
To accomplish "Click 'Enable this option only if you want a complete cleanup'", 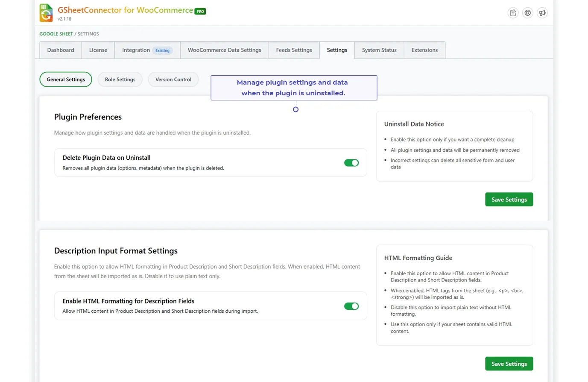I will pyautogui.click(x=453, y=140).
